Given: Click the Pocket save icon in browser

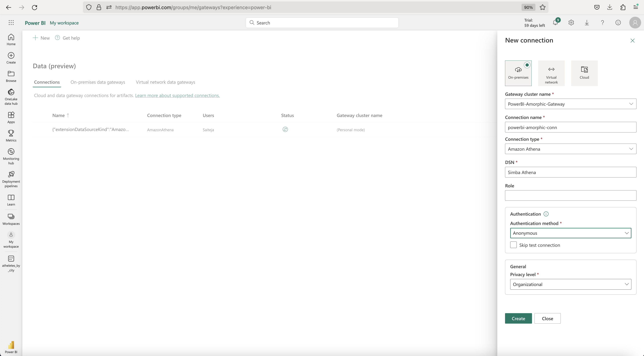Looking at the screenshot, I should [x=597, y=7].
